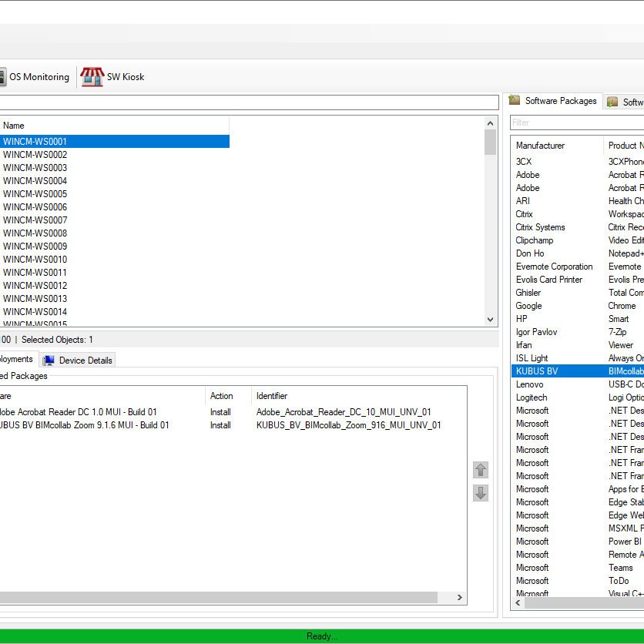
Task: Open the SW Kiosk shop icon
Action: pos(92,77)
